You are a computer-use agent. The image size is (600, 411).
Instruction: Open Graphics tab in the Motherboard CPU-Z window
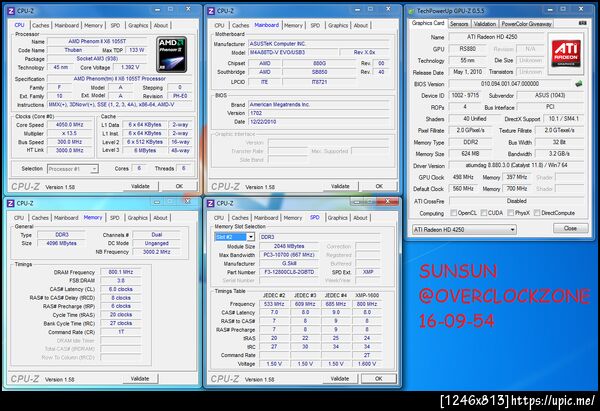pos(338,25)
